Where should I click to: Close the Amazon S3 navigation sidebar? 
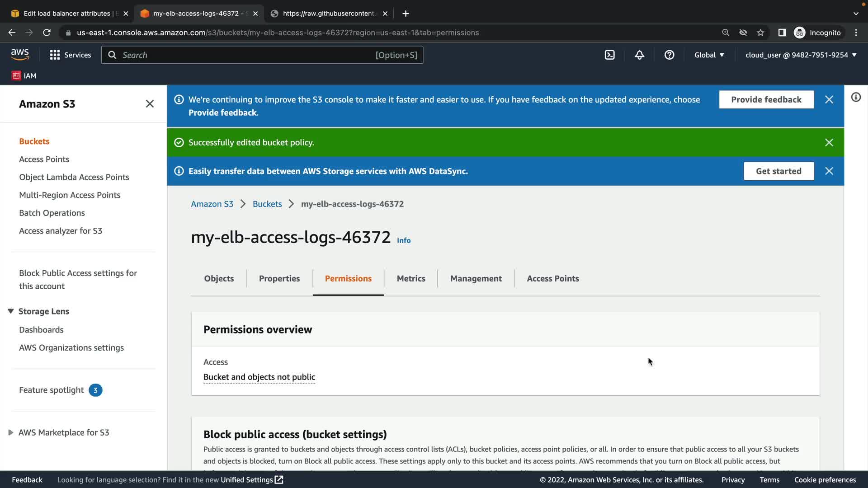point(150,104)
